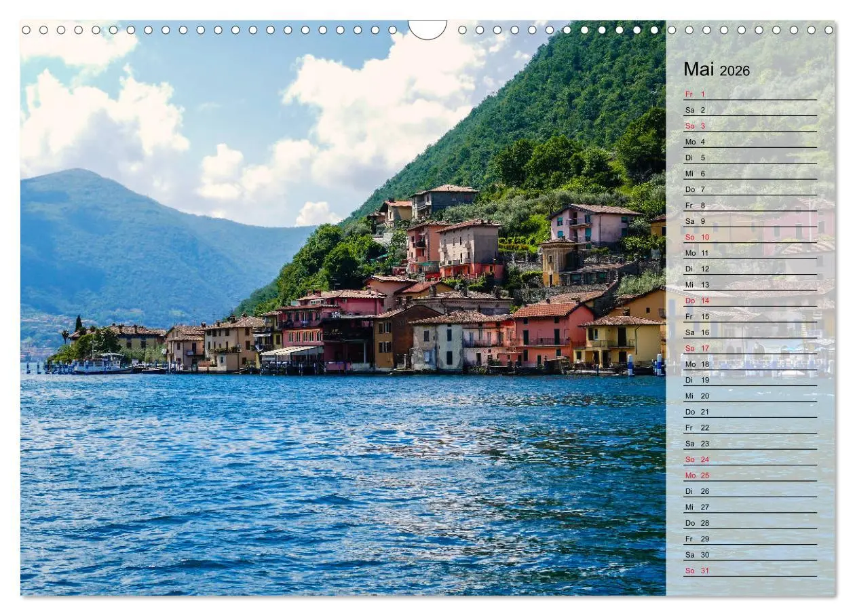The image size is (855, 616).
Task: Select the date row 'So 3'
Action: (750, 126)
